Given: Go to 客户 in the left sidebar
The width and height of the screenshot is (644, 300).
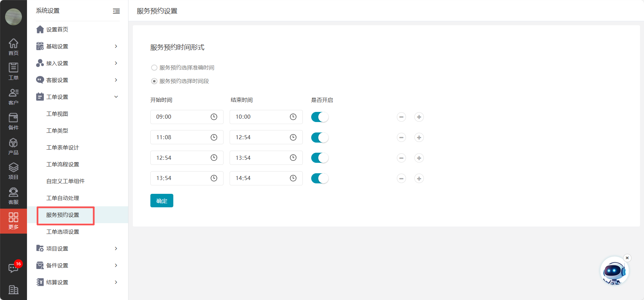Looking at the screenshot, I should 13,96.
